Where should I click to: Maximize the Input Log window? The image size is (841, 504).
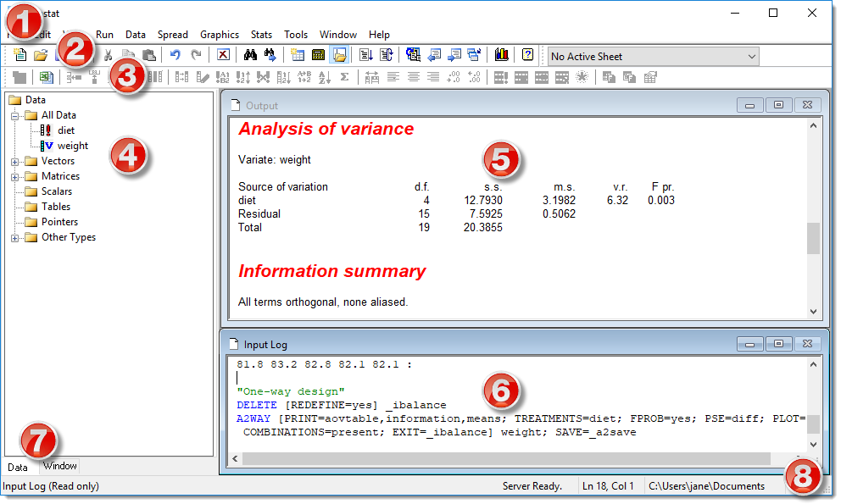click(x=778, y=344)
